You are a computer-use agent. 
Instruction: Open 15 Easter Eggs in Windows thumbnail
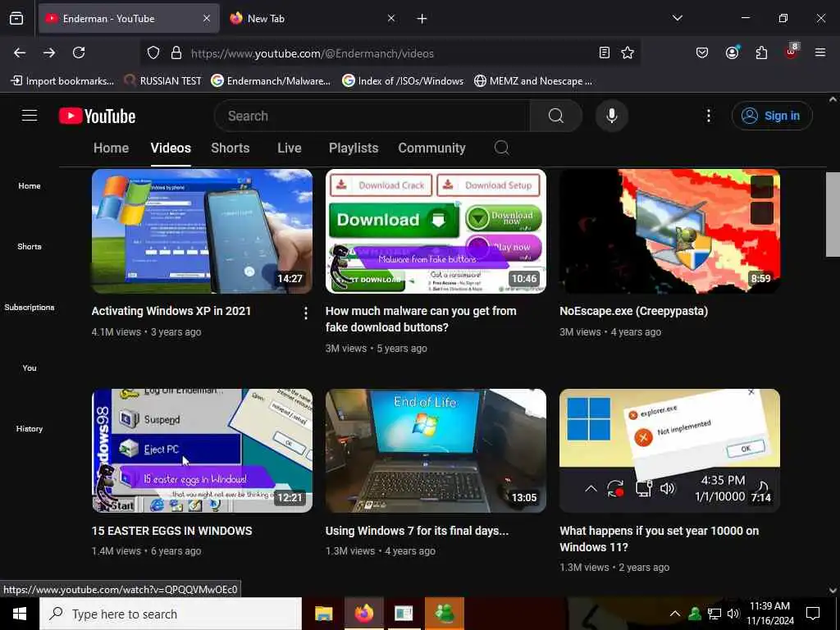[202, 450]
